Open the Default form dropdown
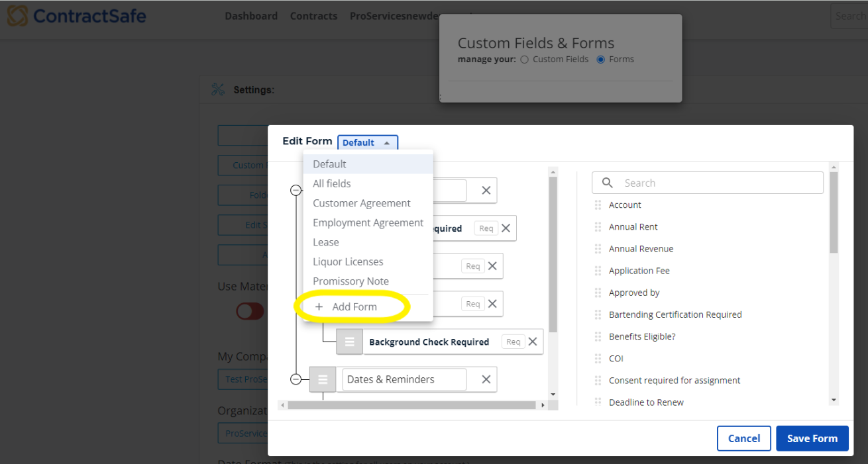Image resolution: width=868 pixels, height=464 pixels. pyautogui.click(x=368, y=142)
